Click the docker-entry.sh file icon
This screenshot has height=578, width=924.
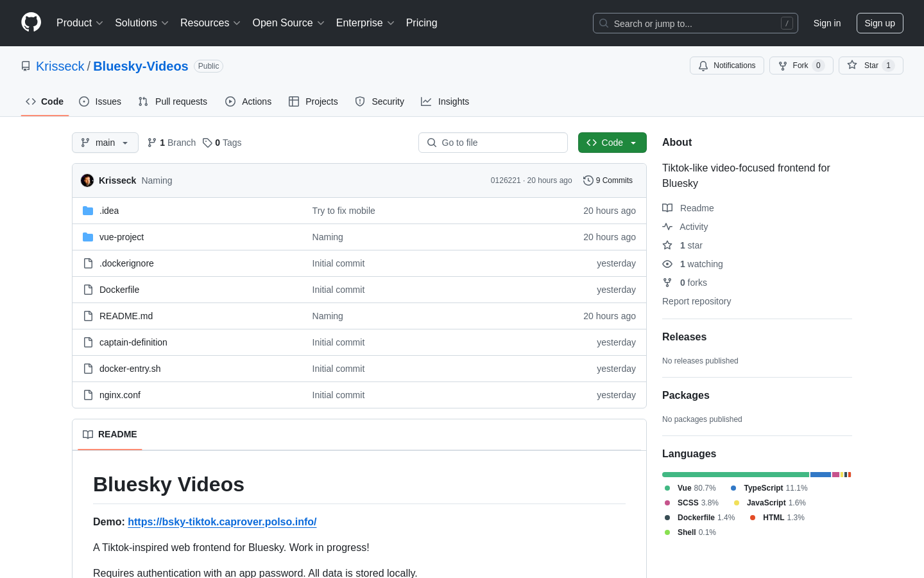coord(88,369)
